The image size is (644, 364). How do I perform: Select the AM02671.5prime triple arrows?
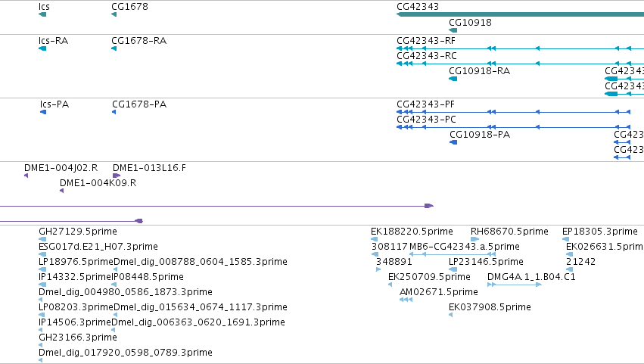click(x=406, y=300)
